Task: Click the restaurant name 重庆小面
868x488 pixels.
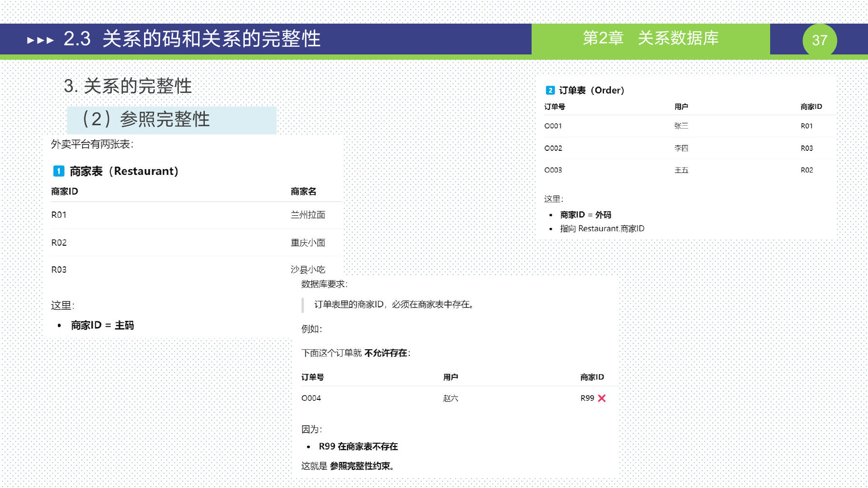Action: tap(308, 242)
